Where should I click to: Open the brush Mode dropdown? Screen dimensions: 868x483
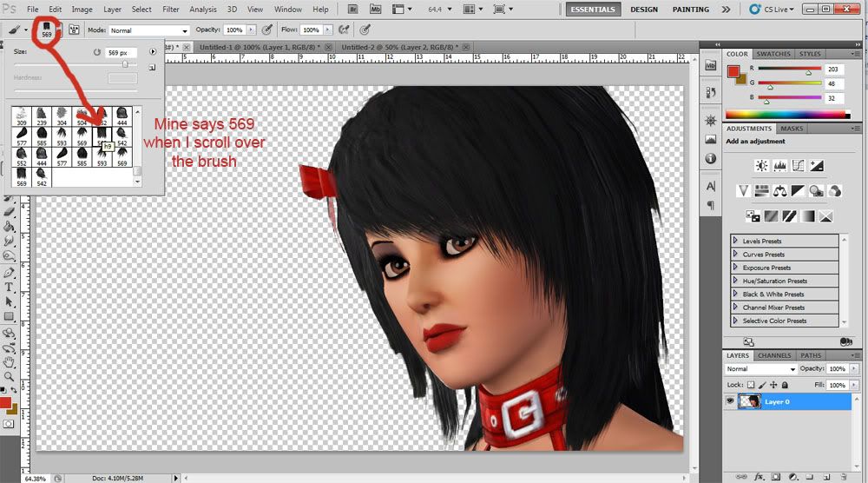point(149,30)
